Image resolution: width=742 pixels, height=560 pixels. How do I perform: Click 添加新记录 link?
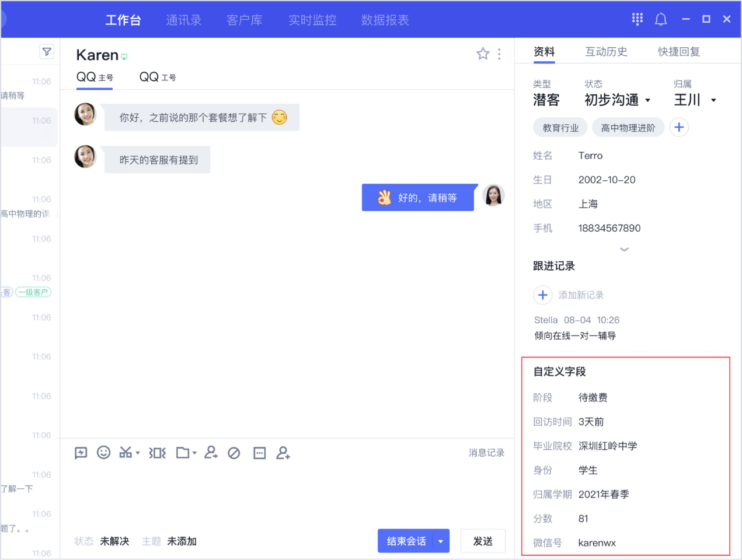(x=581, y=295)
